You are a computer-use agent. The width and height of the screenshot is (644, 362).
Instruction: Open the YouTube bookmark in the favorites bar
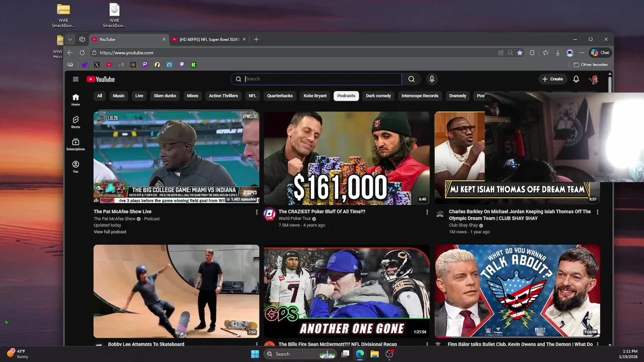tap(109, 65)
